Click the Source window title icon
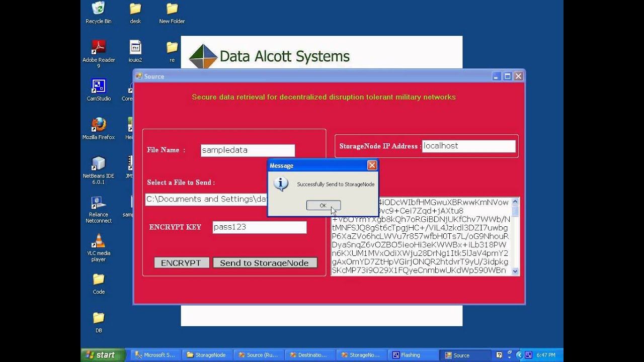The width and height of the screenshot is (644, 362). coord(139,76)
